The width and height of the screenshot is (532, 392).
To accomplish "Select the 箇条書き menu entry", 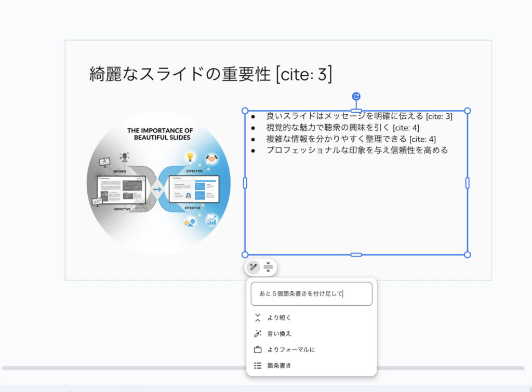I will (279, 366).
